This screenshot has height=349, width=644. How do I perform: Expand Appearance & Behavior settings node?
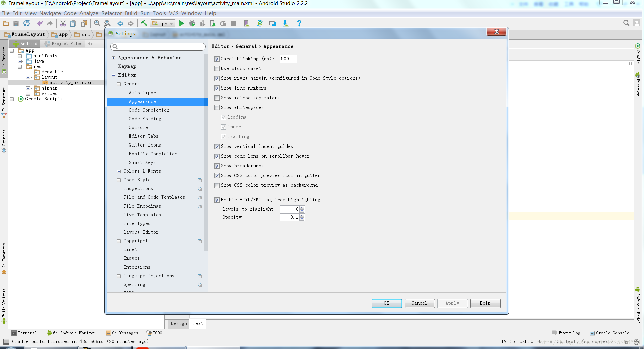coord(113,58)
